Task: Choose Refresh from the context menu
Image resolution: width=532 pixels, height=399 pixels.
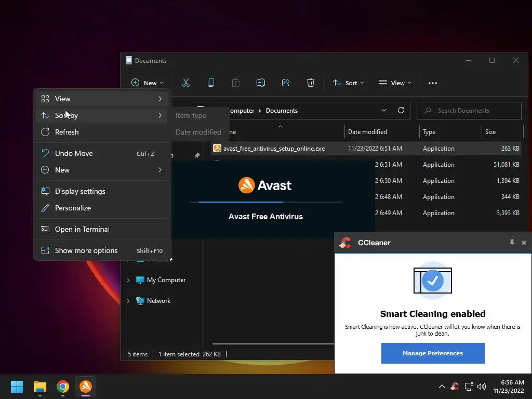Action: point(102,132)
